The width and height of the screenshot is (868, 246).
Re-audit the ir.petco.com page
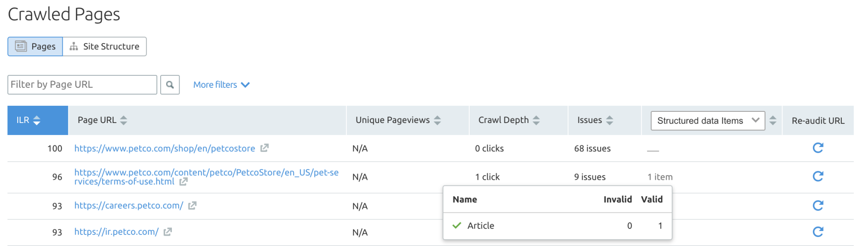(x=818, y=232)
